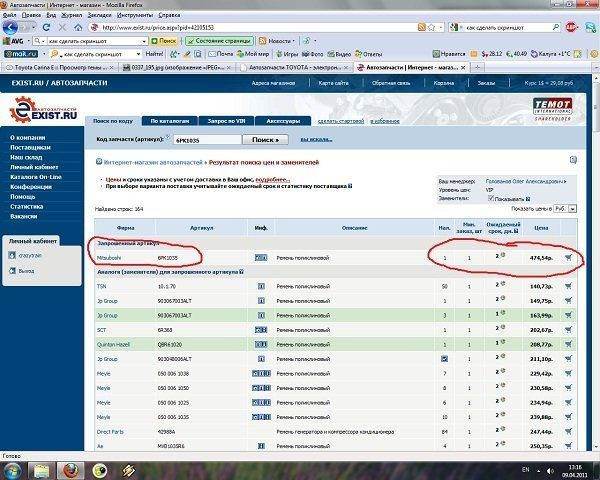
Task: Add Mitsubishi 6PK1035 to cart
Action: (569, 257)
